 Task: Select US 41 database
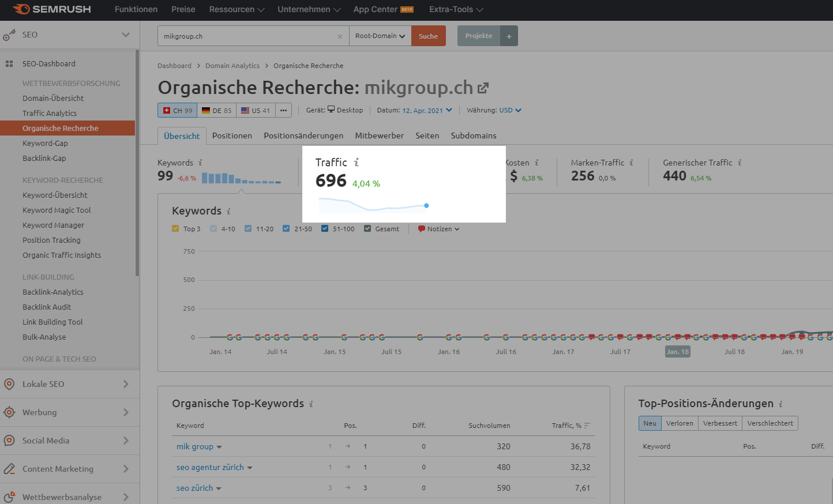pos(256,110)
